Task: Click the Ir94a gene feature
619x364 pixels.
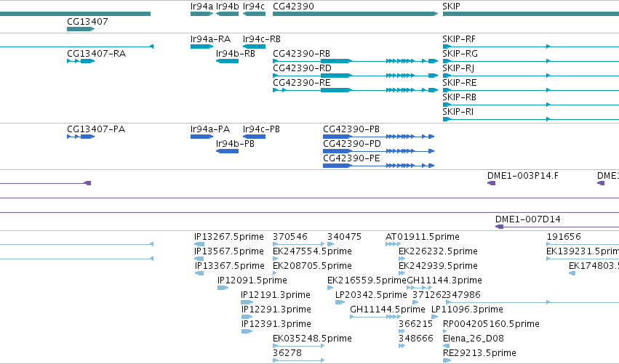Action: (x=201, y=14)
